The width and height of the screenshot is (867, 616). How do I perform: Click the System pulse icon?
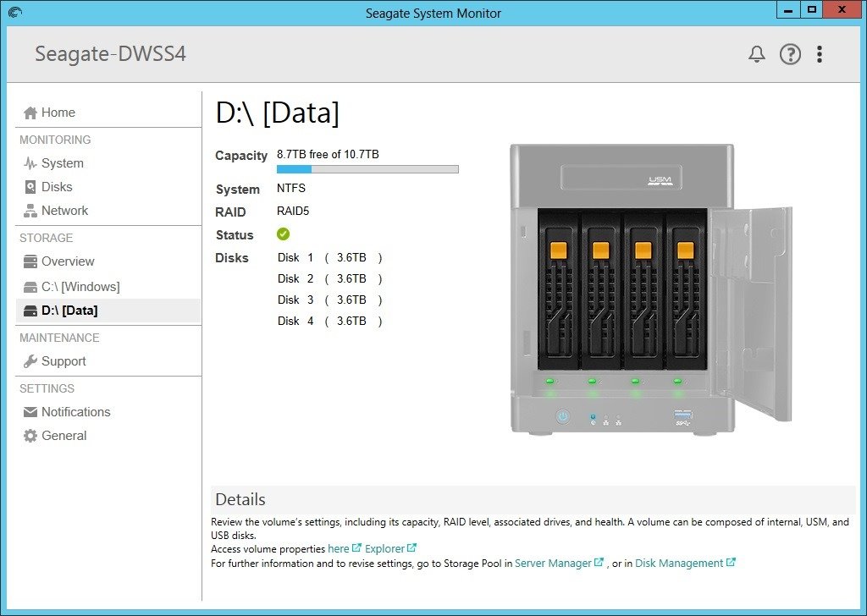(30, 163)
